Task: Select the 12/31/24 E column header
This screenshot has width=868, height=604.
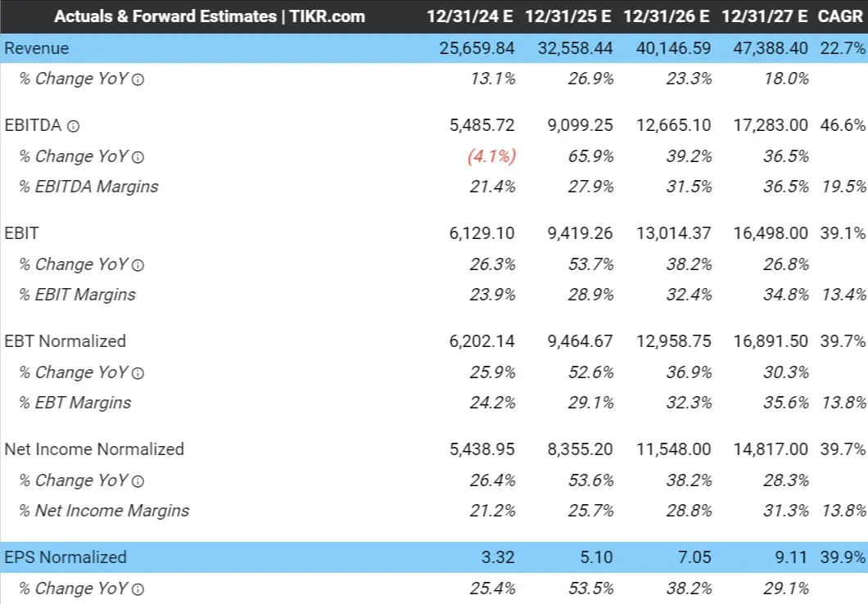Action: (x=469, y=16)
